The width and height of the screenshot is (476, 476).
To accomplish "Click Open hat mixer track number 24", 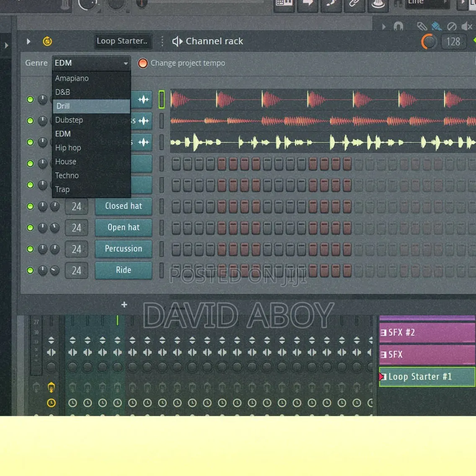I will point(77,228).
